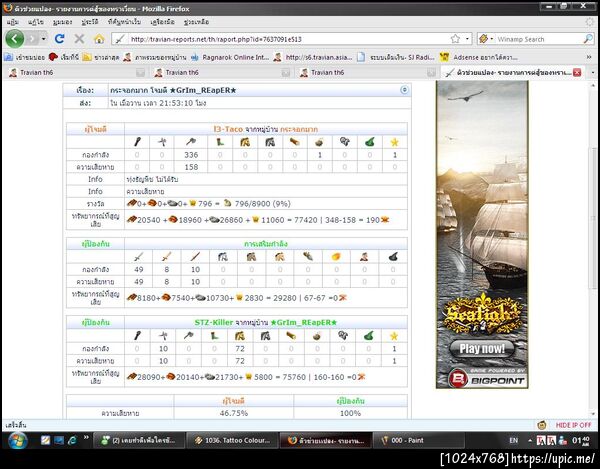The height and width of the screenshot is (469, 600).
Task: Click the I3-Taco attacker name link
Action: [228, 129]
